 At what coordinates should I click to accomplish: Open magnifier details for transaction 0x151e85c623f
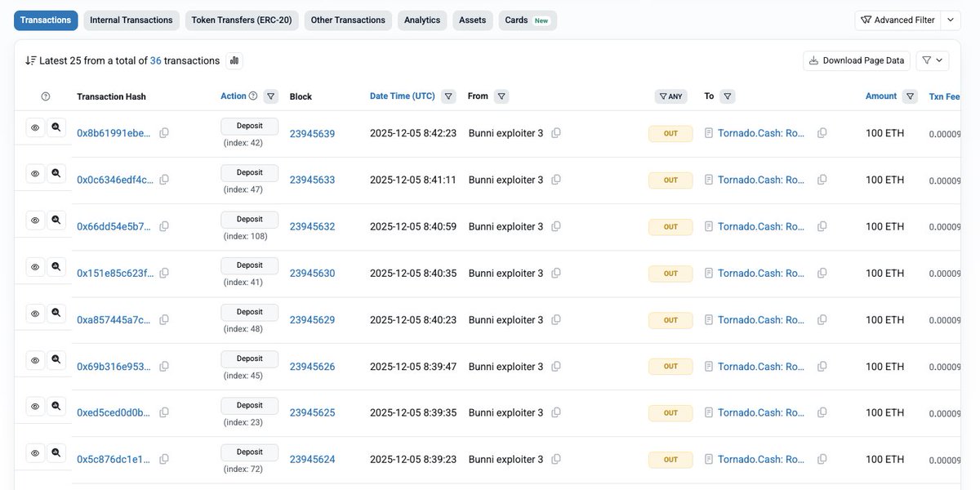(x=56, y=267)
